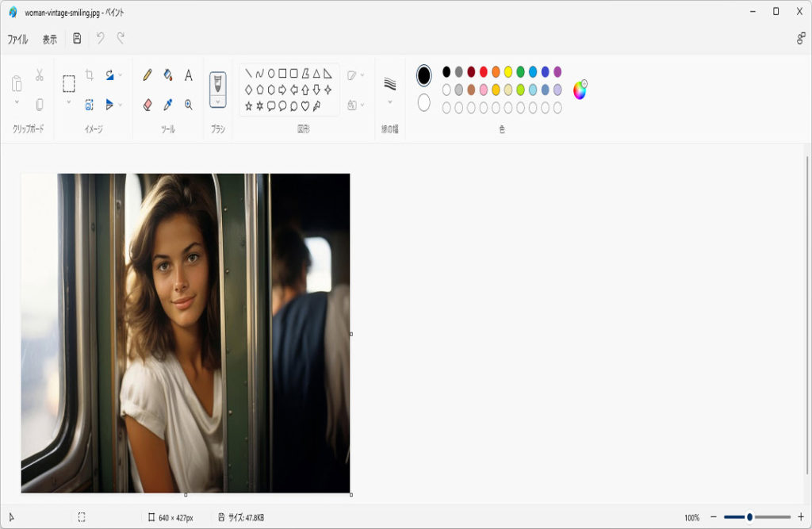Click the Save icon in title toolbar
Image resolution: width=812 pixels, height=529 pixels.
click(77, 38)
